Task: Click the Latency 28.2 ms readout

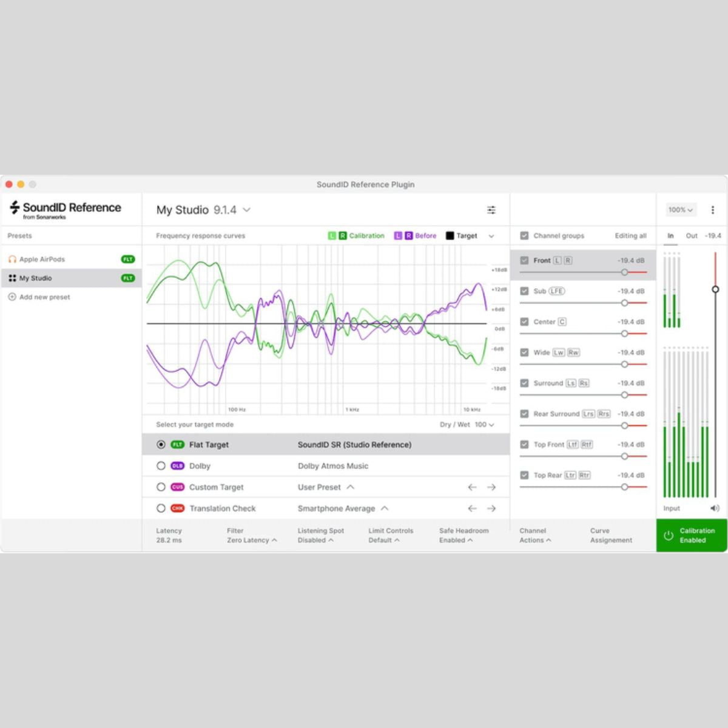Action: 169,535
